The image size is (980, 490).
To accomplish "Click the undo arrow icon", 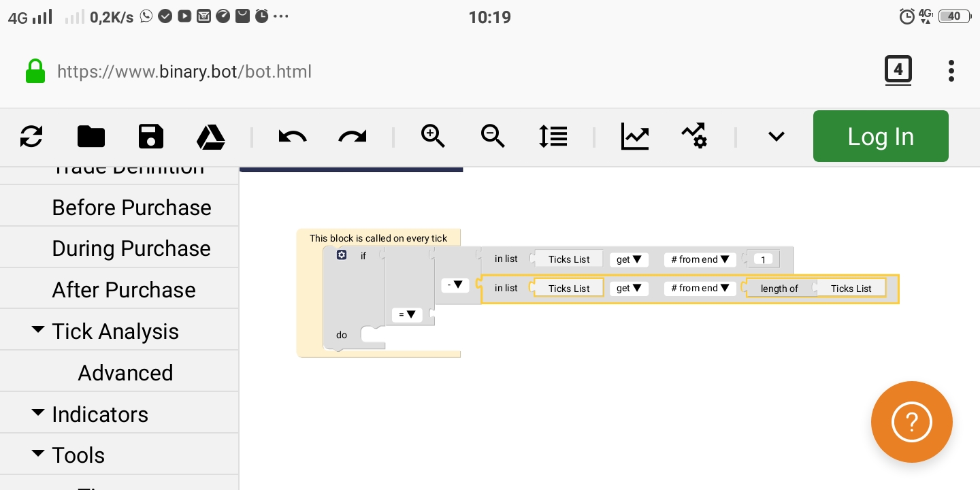I will click(x=293, y=137).
